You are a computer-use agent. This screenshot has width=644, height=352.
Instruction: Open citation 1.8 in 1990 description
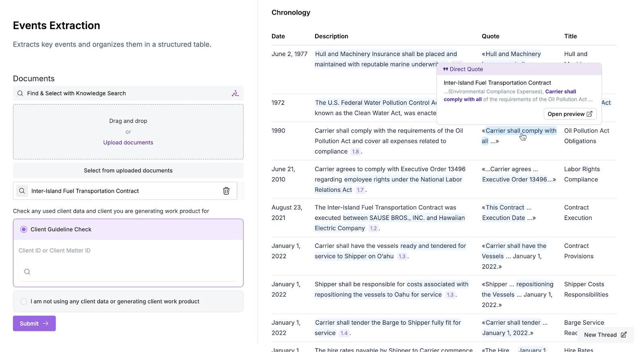click(355, 152)
